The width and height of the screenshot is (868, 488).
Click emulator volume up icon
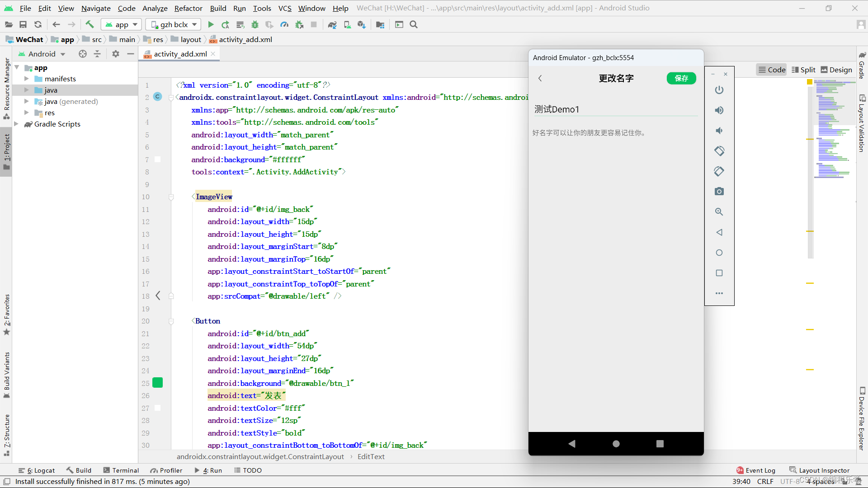(719, 110)
